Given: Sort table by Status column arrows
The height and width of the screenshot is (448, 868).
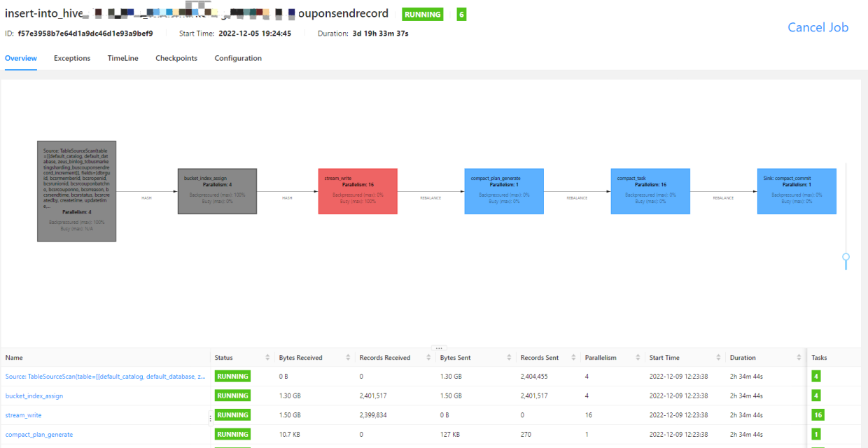Looking at the screenshot, I should click(267, 358).
